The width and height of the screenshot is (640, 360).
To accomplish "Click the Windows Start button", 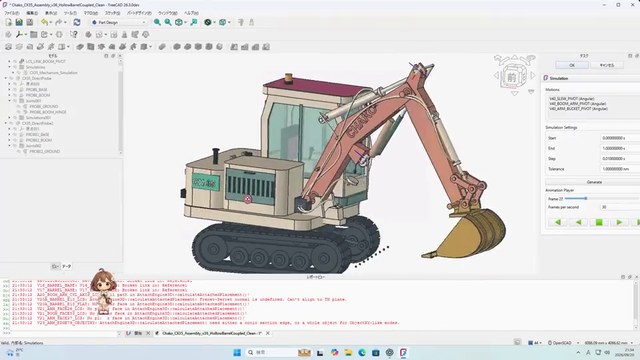I will 237,353.
